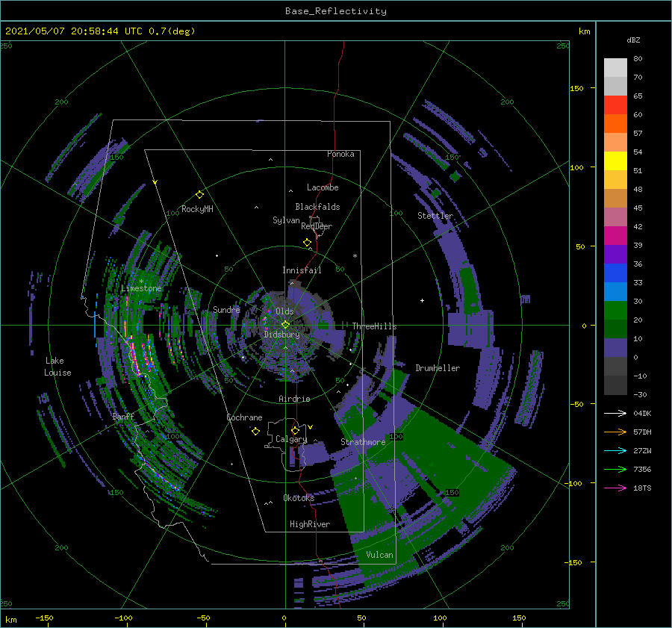Image resolution: width=672 pixels, height=628 pixels.
Task: Pick the deep blue swatch near the 36 label
Action: coord(615,273)
